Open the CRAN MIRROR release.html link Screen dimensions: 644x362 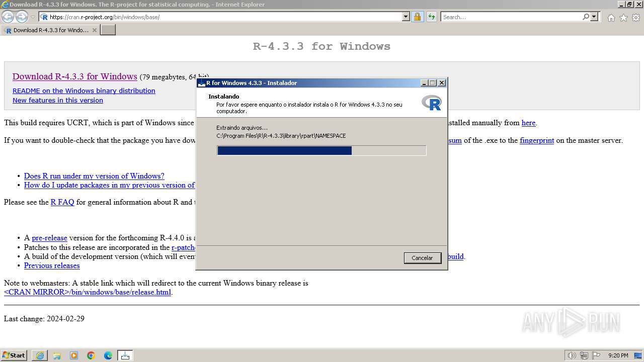click(88, 292)
